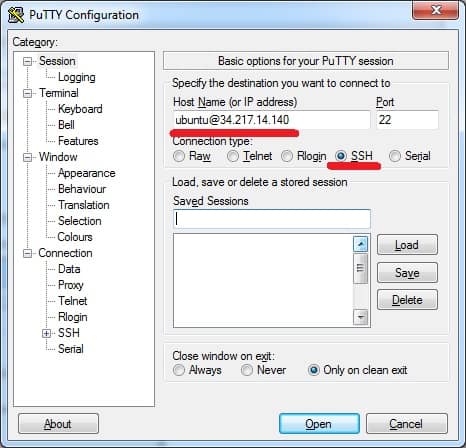466x448 pixels.
Task: Click Open to start the connection
Action: tap(319, 424)
